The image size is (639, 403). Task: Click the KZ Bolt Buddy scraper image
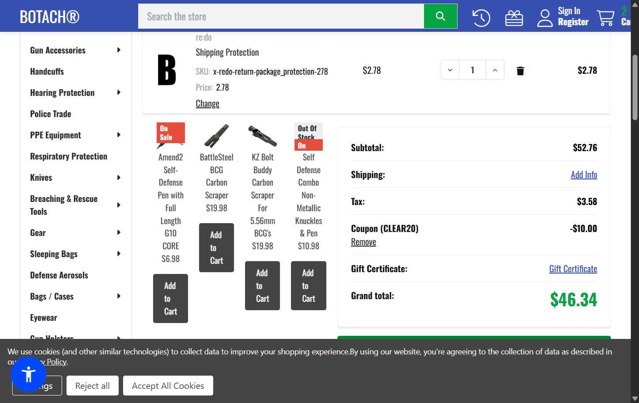(x=262, y=135)
